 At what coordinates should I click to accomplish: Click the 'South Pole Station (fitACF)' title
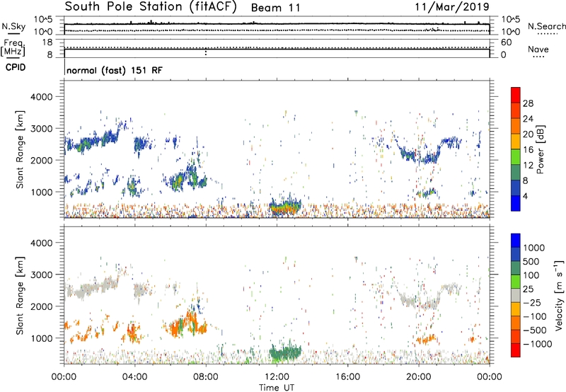pos(151,6)
